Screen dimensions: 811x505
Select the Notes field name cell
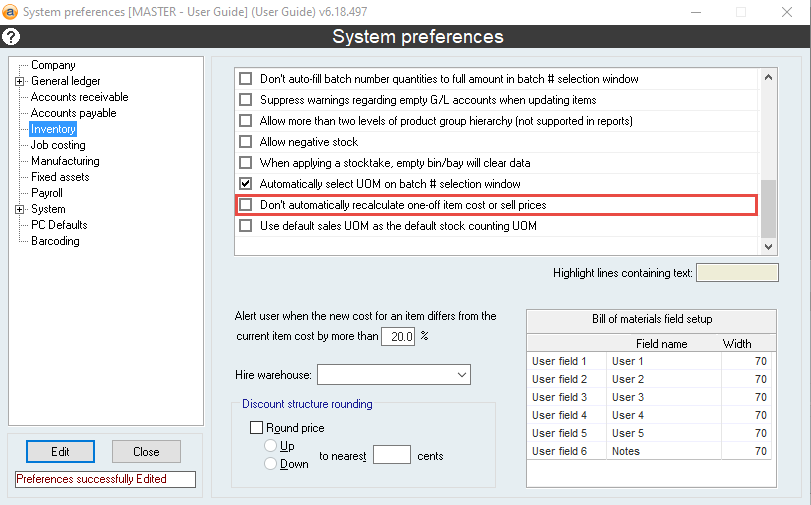664,451
